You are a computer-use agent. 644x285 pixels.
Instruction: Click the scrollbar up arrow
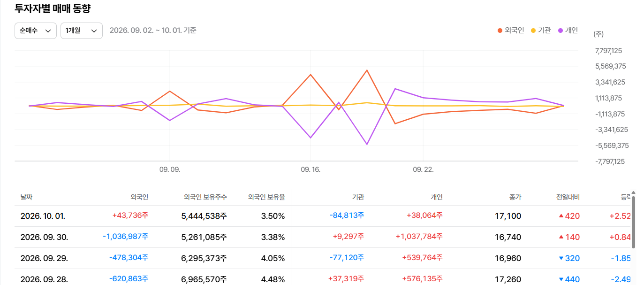pos(634,193)
